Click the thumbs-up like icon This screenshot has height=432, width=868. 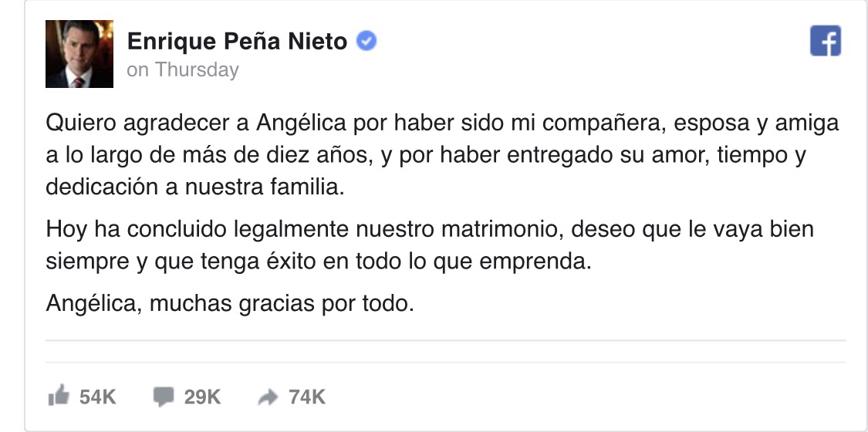[59, 396]
